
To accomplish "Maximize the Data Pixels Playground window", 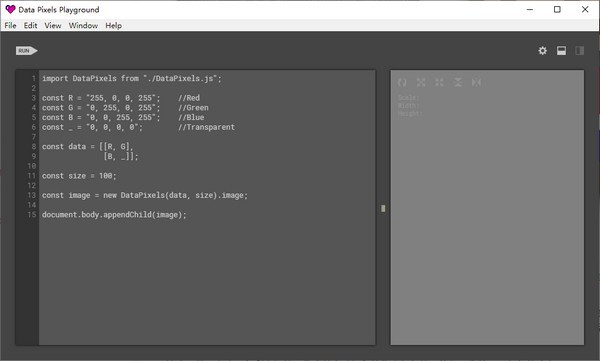I will [557, 10].
